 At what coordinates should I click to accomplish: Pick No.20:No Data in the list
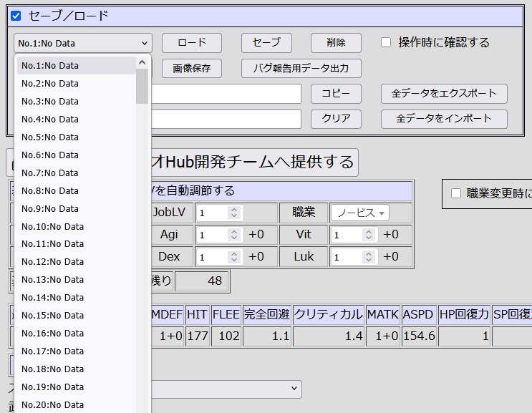pyautogui.click(x=52, y=404)
